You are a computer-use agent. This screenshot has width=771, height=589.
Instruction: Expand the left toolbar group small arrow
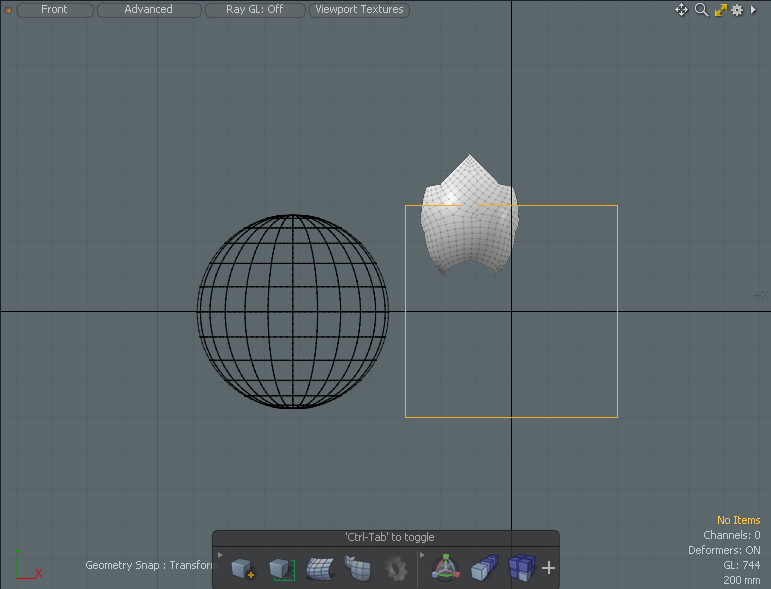coord(220,555)
